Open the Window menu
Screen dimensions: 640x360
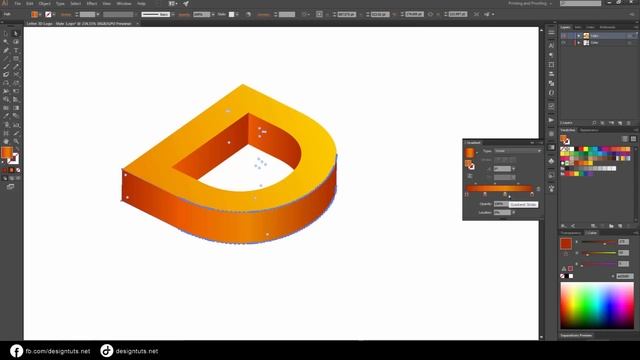(x=124, y=4)
